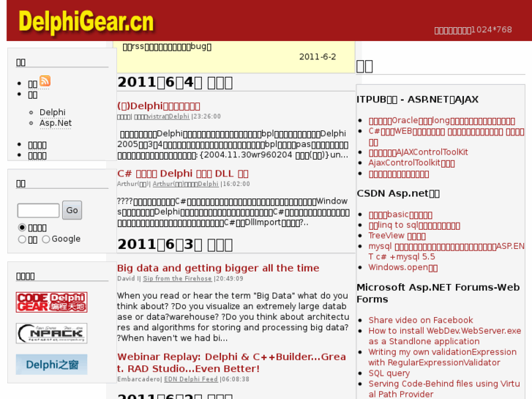Open the Sip from the Firehose source link
Viewport: 532px width, 399px height.
[x=177, y=278]
